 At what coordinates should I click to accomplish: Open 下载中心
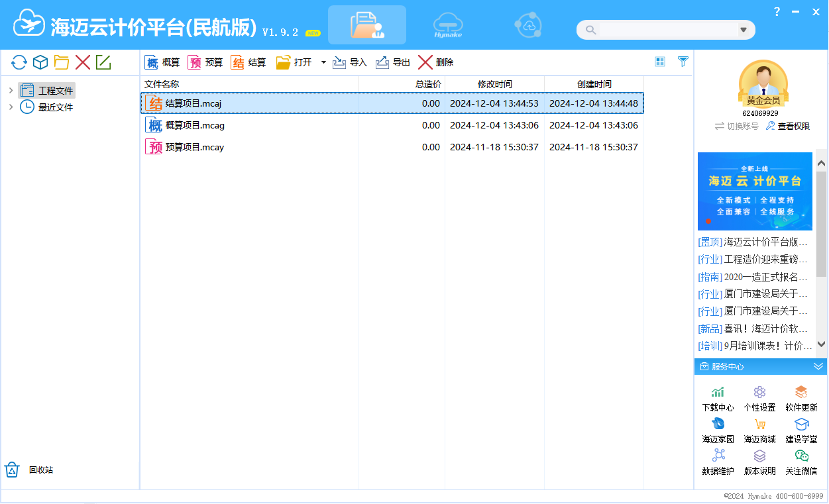718,399
